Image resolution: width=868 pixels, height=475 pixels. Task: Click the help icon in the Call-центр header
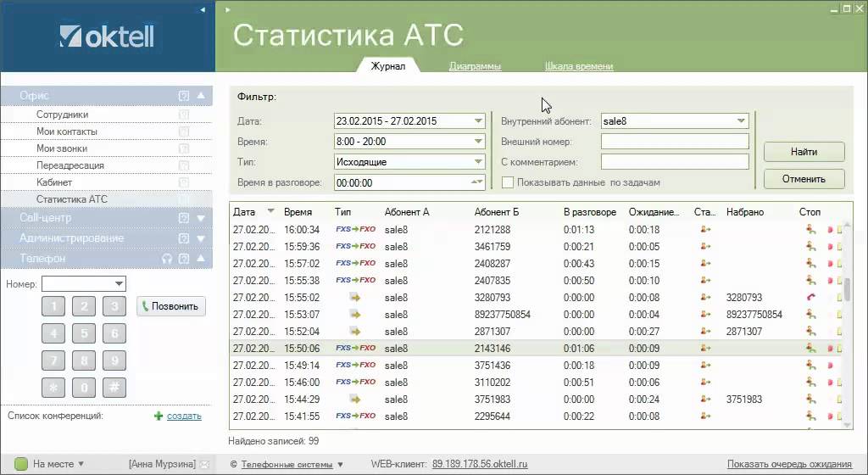(184, 218)
